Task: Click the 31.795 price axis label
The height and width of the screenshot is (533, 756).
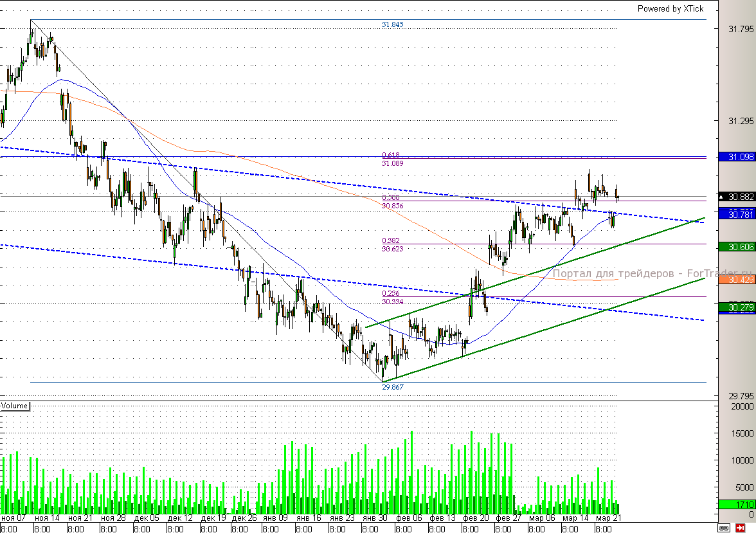Action: (x=741, y=29)
